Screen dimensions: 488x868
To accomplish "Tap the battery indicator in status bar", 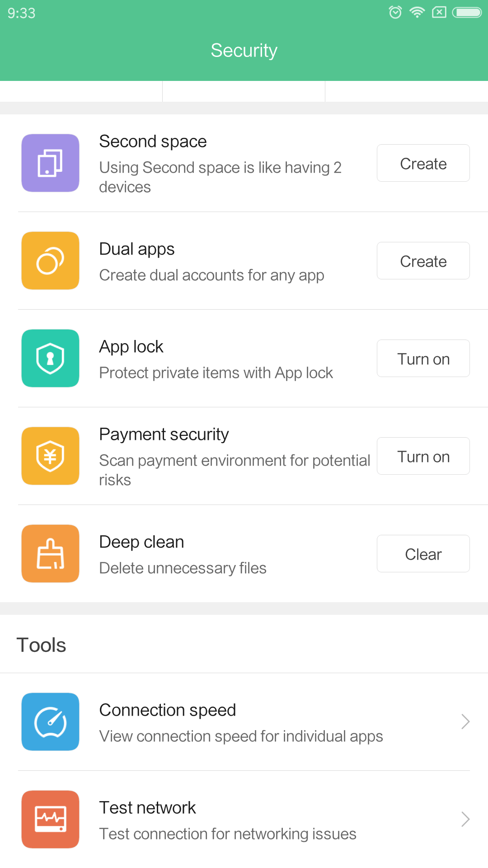I will [467, 12].
